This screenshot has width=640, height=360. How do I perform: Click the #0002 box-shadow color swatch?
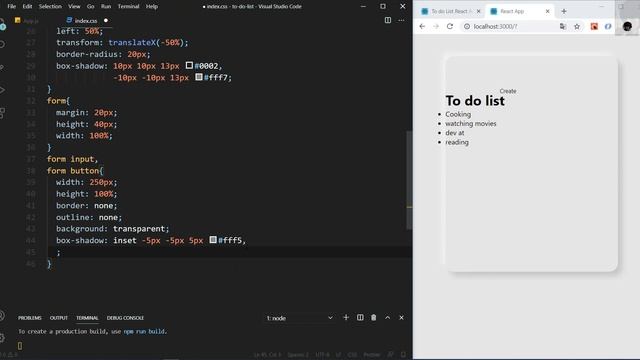coord(189,65)
